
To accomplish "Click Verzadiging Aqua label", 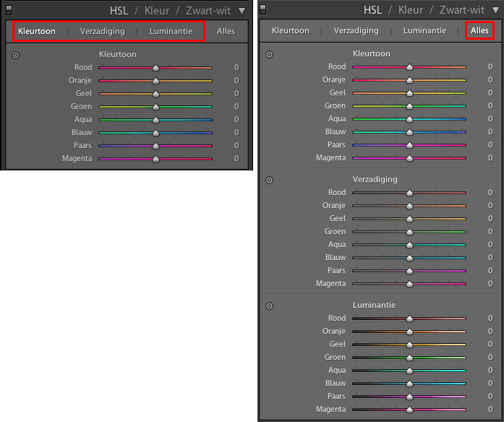I will point(337,244).
